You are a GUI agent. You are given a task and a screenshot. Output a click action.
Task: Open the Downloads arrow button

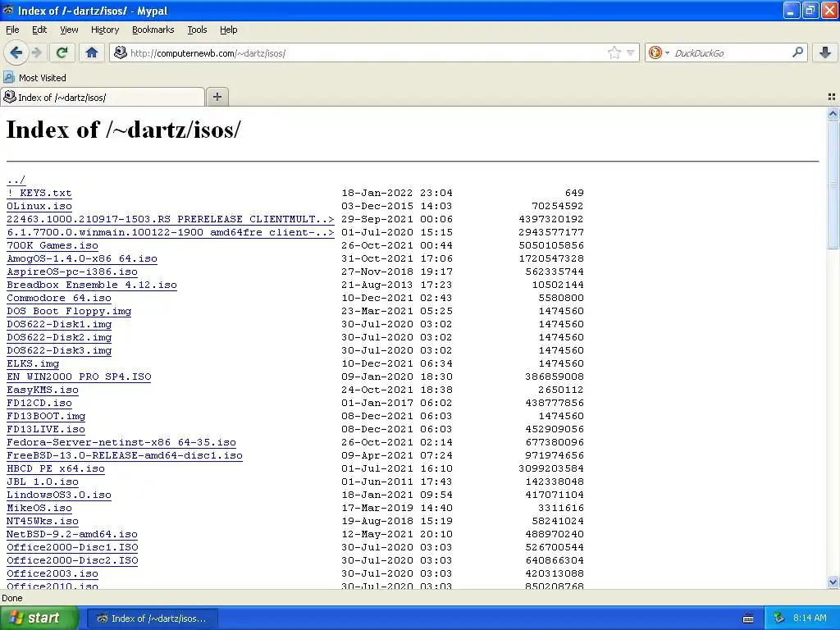point(825,52)
